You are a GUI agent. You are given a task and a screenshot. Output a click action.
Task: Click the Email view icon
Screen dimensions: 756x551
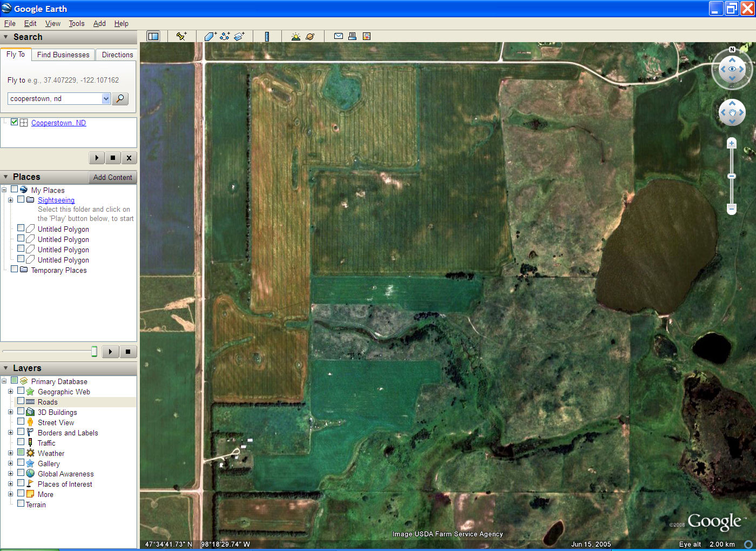tap(339, 36)
